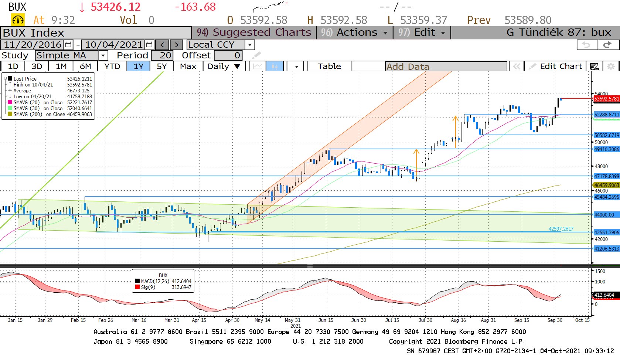620x364 pixels.
Task: Open the currency dropdown arrow
Action: point(250,45)
